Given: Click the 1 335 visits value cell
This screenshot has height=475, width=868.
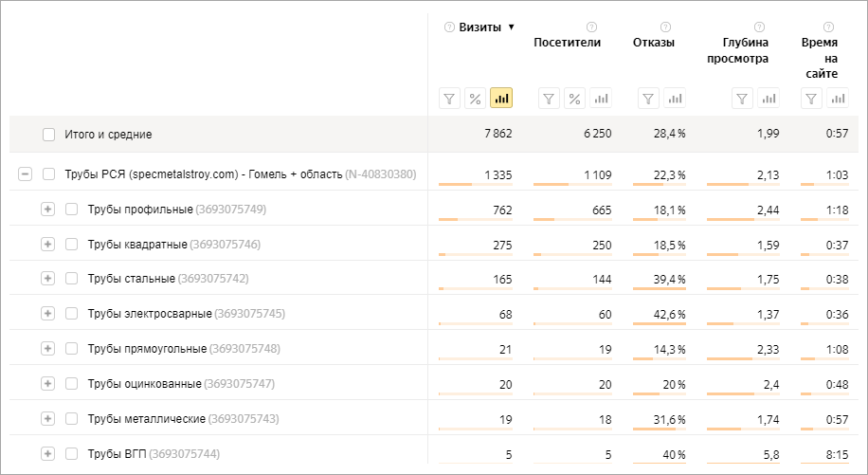Looking at the screenshot, I should tap(497, 174).
